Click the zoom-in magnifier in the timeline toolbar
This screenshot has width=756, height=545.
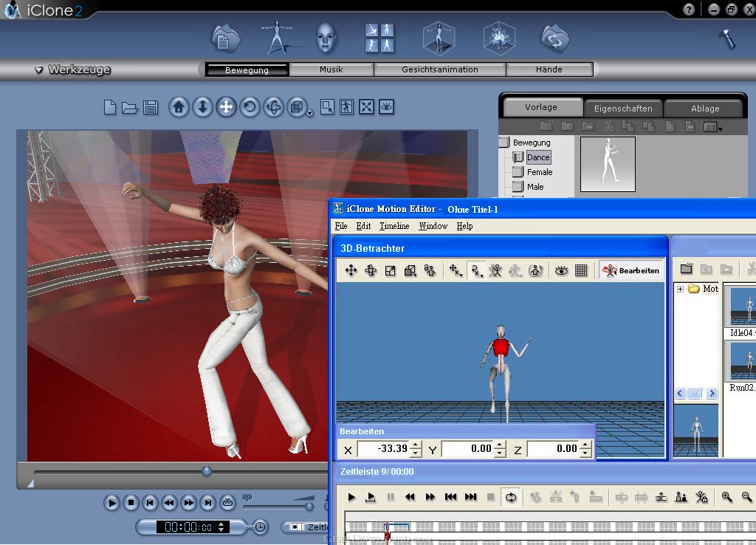coord(726,497)
